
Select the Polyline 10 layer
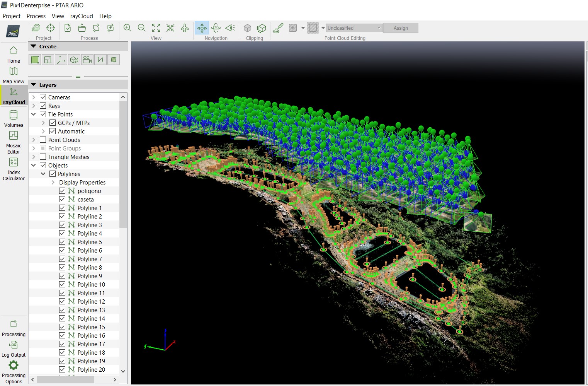pos(91,284)
